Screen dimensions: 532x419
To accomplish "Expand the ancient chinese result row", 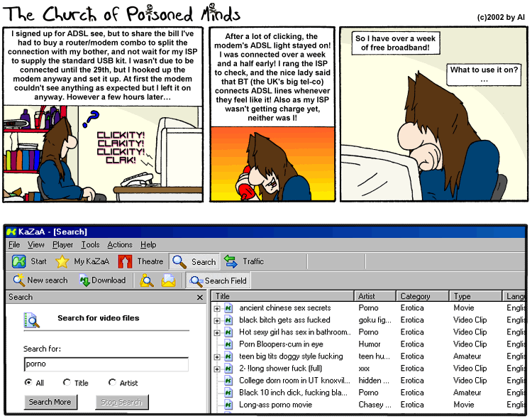I will tap(217, 308).
